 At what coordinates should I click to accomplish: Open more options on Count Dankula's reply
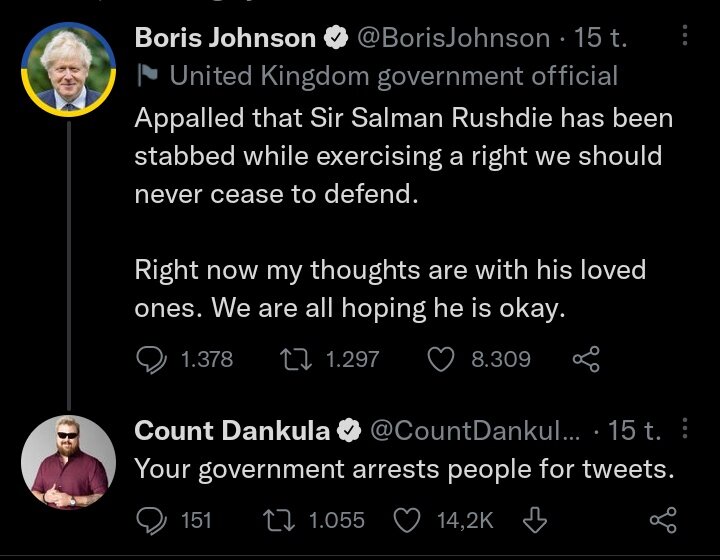[x=685, y=430]
